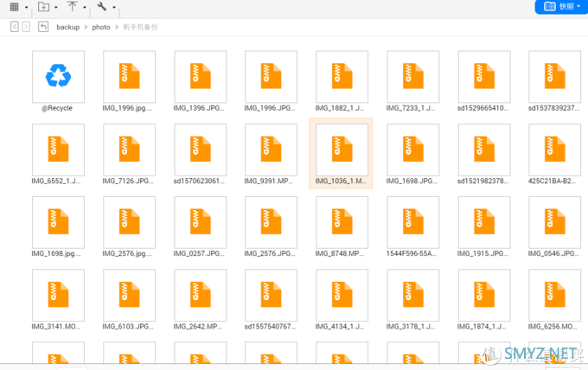
Task: Open the view mode grid icon
Action: pyautogui.click(x=14, y=7)
